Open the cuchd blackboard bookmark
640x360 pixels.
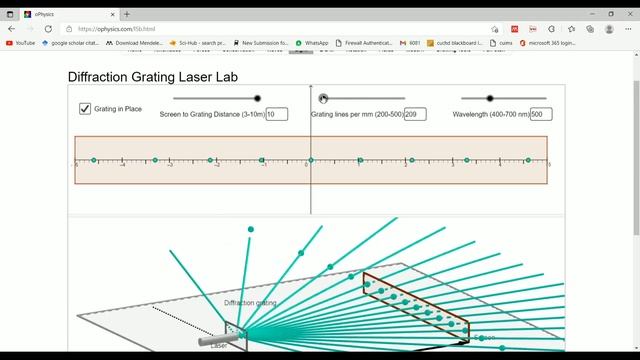tap(455, 43)
